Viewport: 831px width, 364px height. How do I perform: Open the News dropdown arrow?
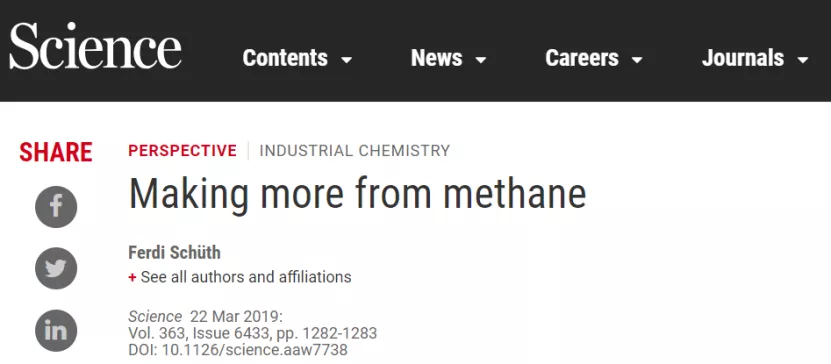[481, 60]
